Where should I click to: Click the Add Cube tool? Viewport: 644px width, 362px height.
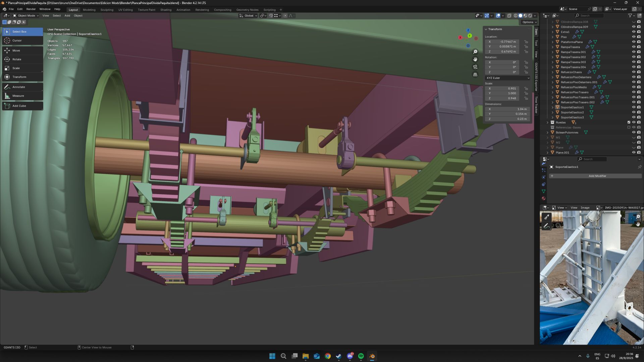19,106
